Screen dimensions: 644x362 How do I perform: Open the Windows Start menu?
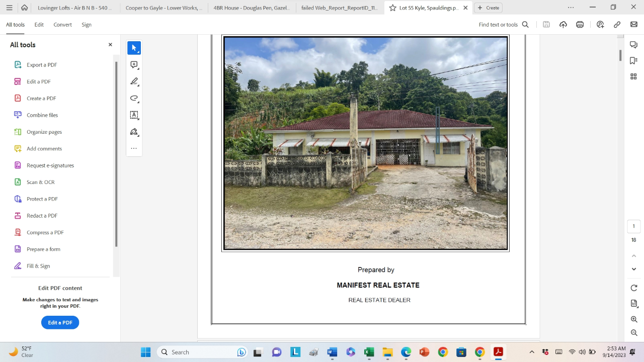pos(146,352)
